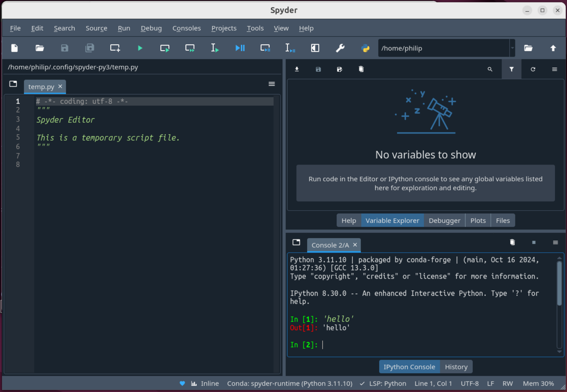Switch to the Help pane tab

(349, 220)
